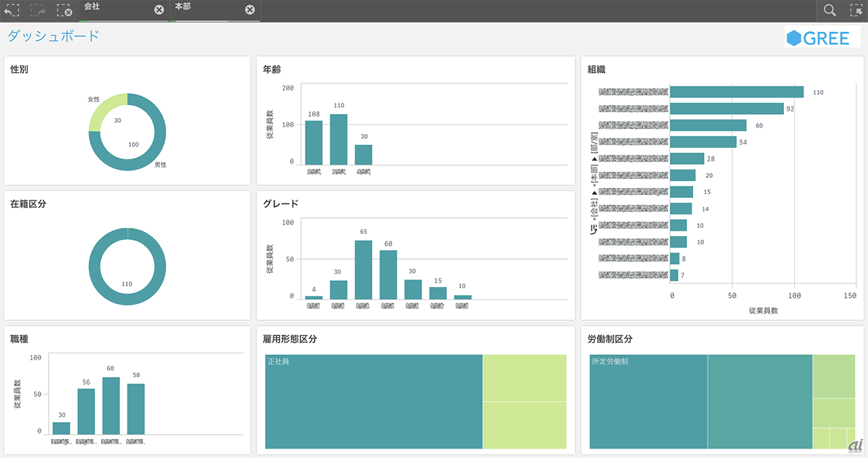Select the グレード bar labeled 65

pos(363,269)
